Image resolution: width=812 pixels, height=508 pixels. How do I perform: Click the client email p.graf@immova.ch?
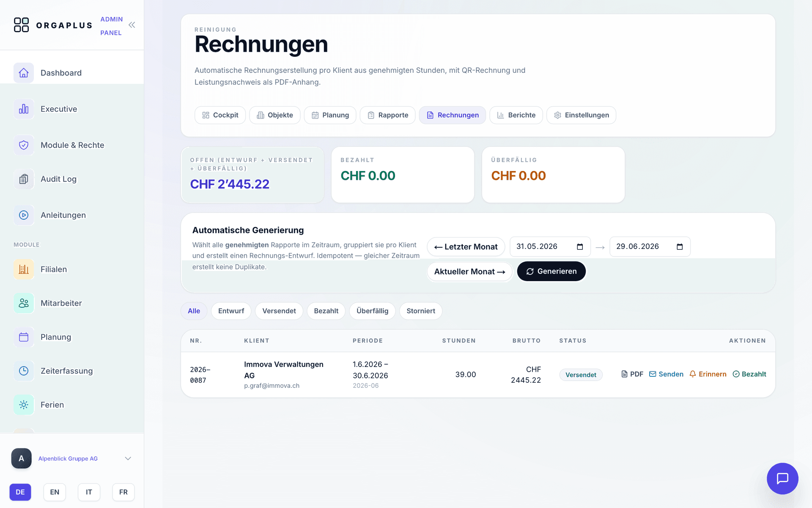(x=272, y=386)
